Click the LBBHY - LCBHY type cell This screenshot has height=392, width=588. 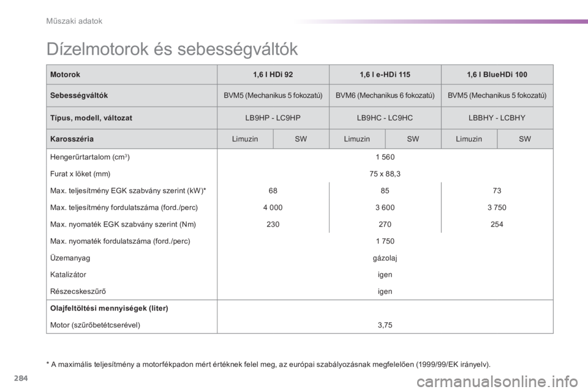click(497, 118)
